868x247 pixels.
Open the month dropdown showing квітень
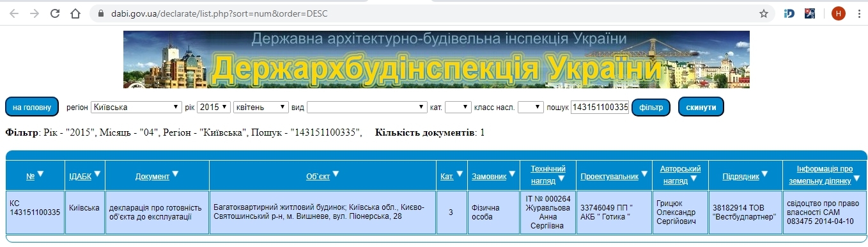tap(261, 107)
